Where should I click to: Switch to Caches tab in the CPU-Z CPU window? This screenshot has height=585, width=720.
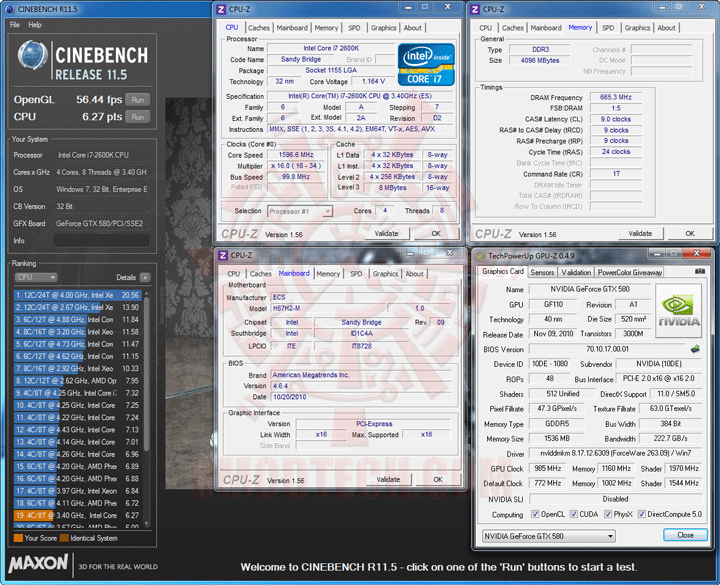click(x=259, y=28)
